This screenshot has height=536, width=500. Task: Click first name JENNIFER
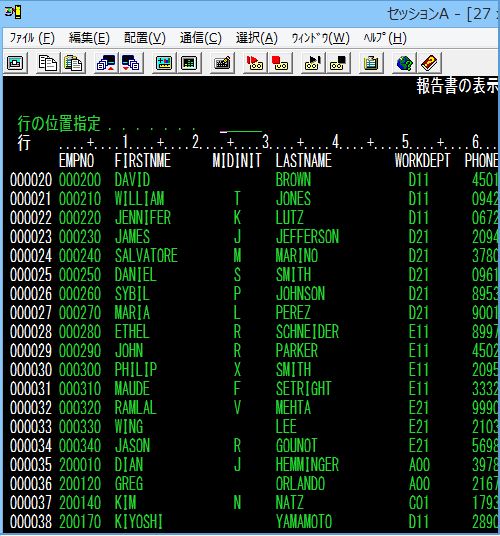(143, 218)
